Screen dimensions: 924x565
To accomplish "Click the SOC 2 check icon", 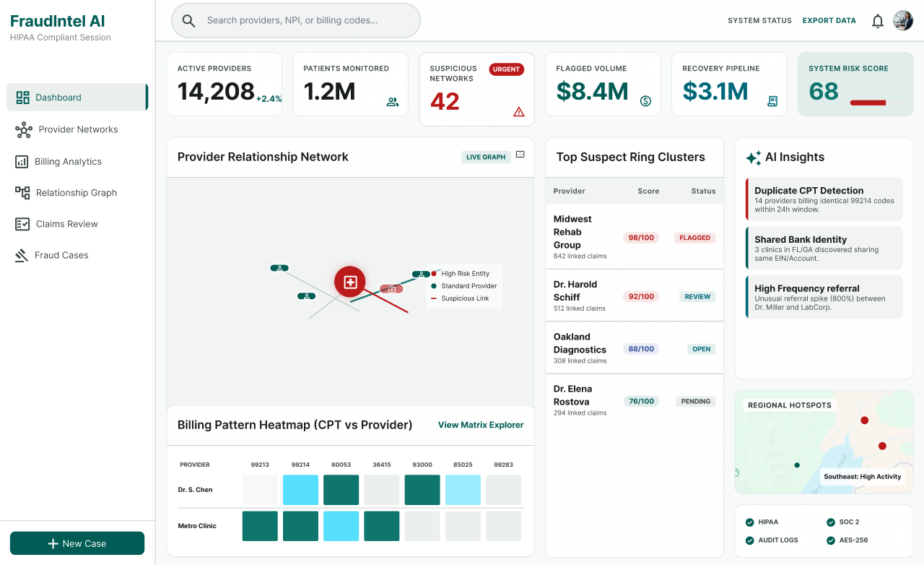I will point(830,522).
